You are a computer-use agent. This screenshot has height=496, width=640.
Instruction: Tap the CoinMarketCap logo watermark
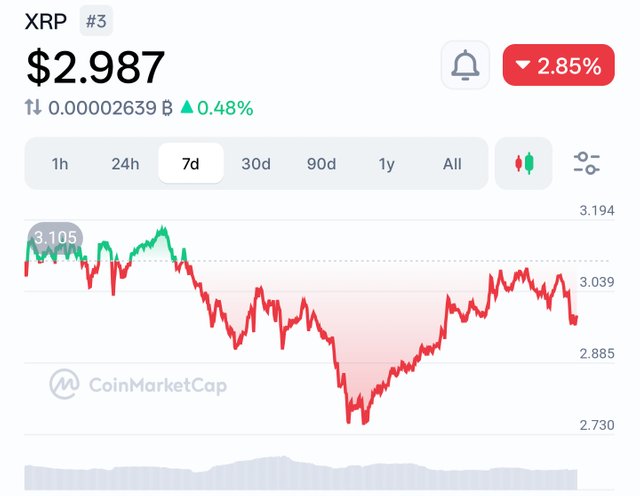(138, 385)
